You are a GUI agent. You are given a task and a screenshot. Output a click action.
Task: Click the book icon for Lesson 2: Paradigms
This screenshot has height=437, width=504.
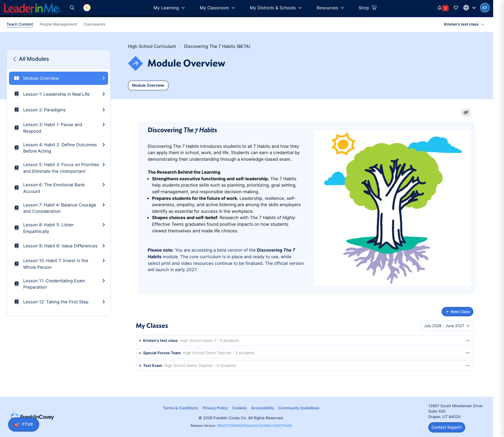pyautogui.click(x=17, y=110)
